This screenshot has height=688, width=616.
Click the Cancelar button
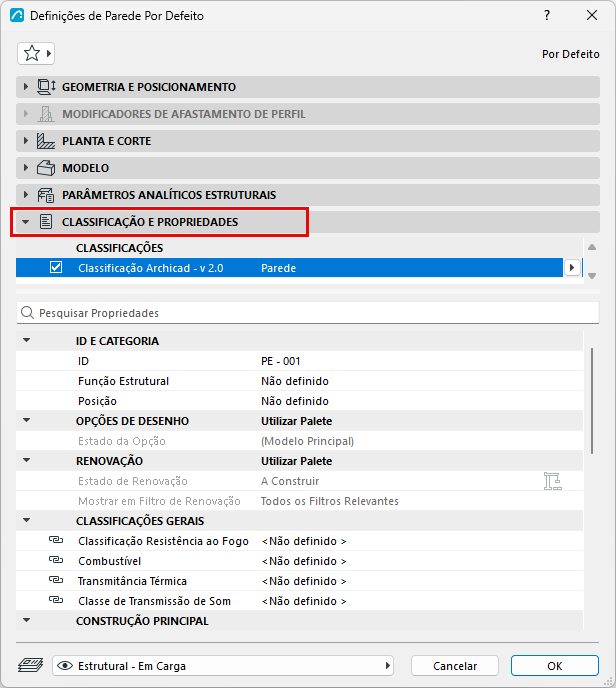click(x=455, y=666)
